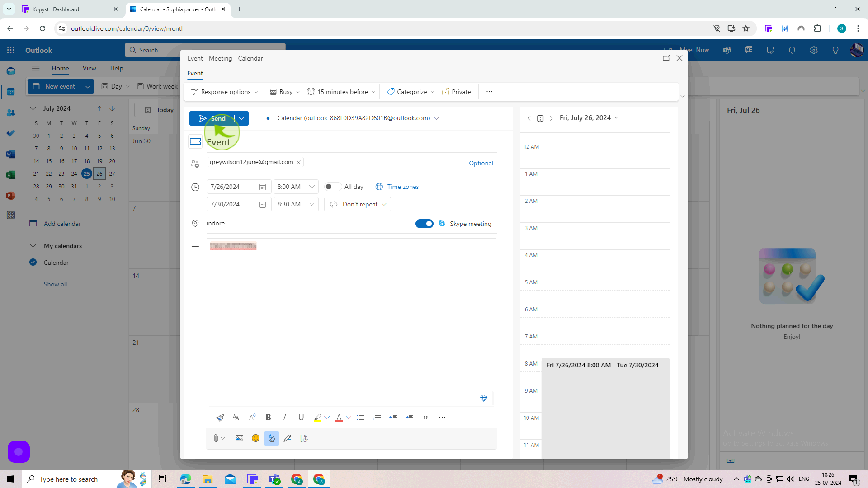This screenshot has height=488, width=868.
Task: Click Add calendar link
Action: (62, 224)
